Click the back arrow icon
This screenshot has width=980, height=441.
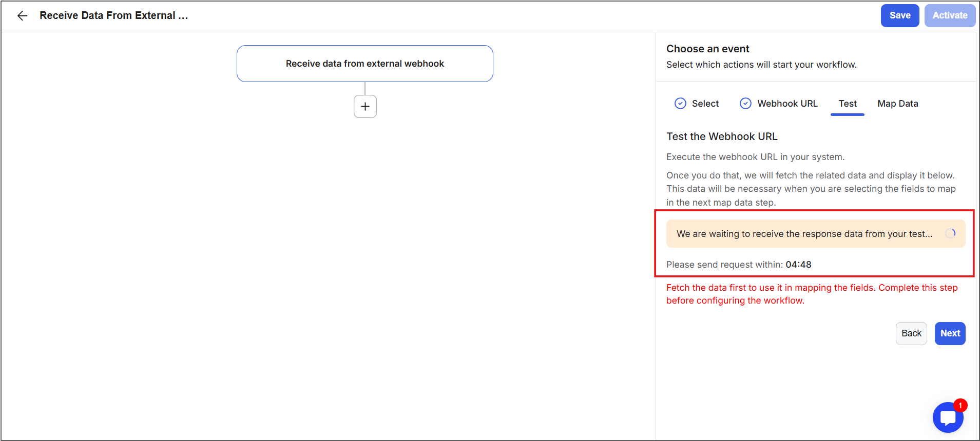(22, 16)
